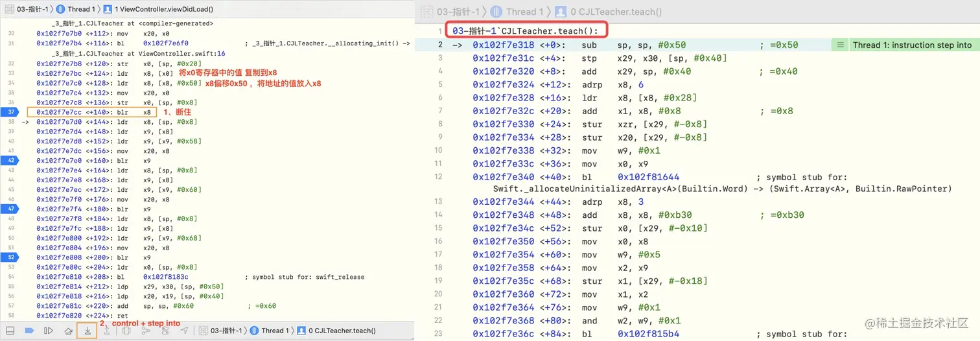Toggle the breakpoint on line 52
Screen dimensions: 980x341
coord(11,257)
